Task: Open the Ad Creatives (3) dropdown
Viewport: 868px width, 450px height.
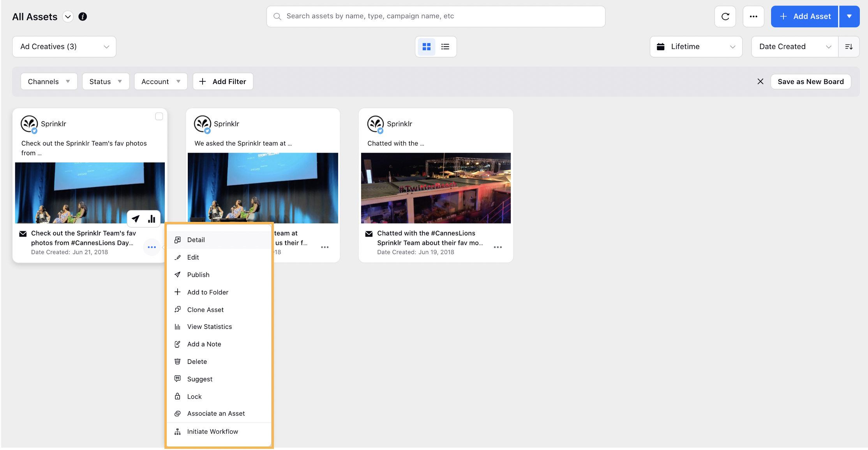Action: coord(64,47)
